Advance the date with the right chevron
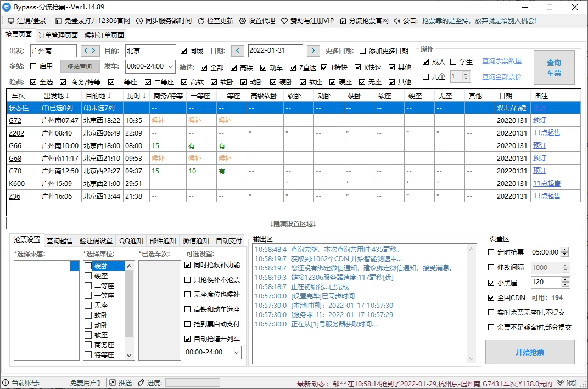 313,49
